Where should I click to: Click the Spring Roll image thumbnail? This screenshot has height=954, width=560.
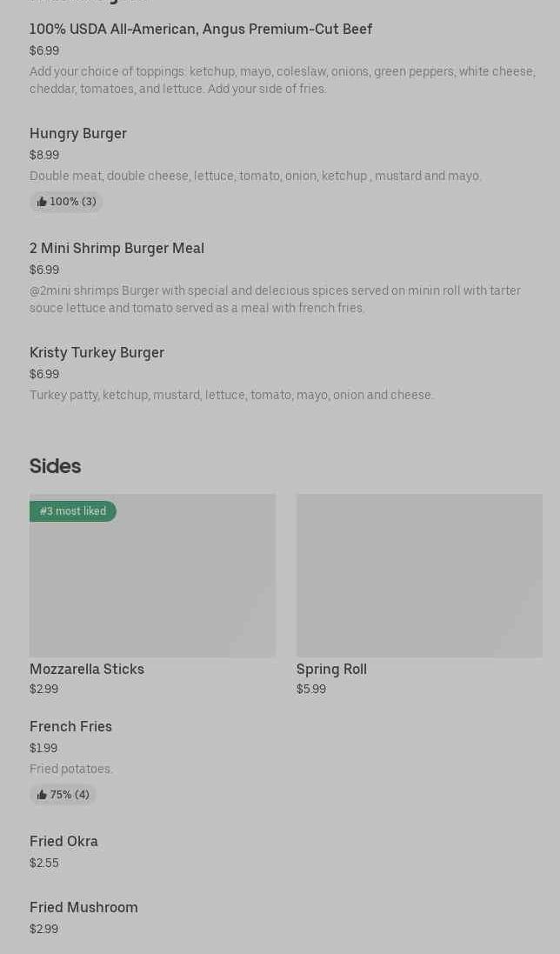pyautogui.click(x=419, y=576)
